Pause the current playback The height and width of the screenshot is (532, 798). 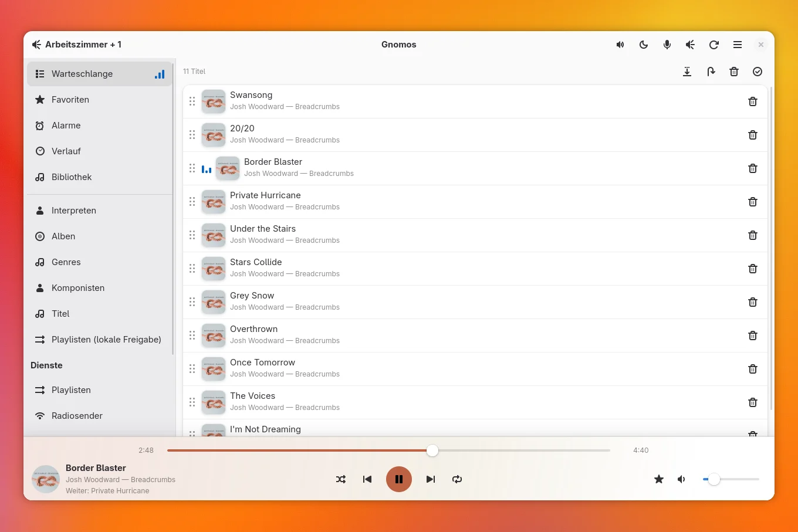point(399,479)
